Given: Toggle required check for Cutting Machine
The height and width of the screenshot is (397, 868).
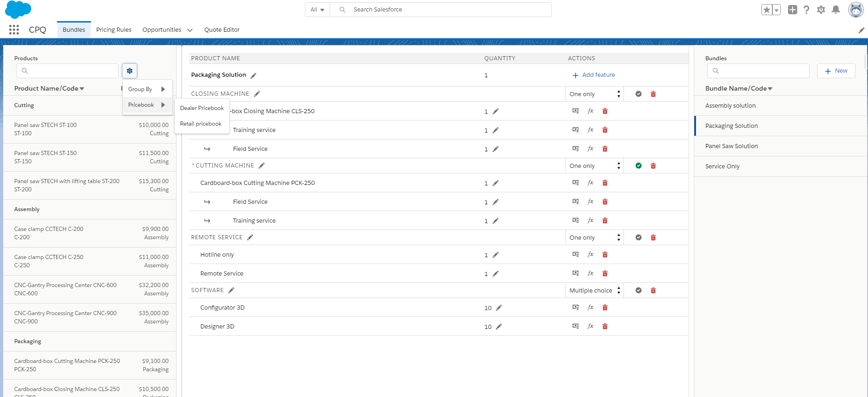Looking at the screenshot, I should (639, 166).
